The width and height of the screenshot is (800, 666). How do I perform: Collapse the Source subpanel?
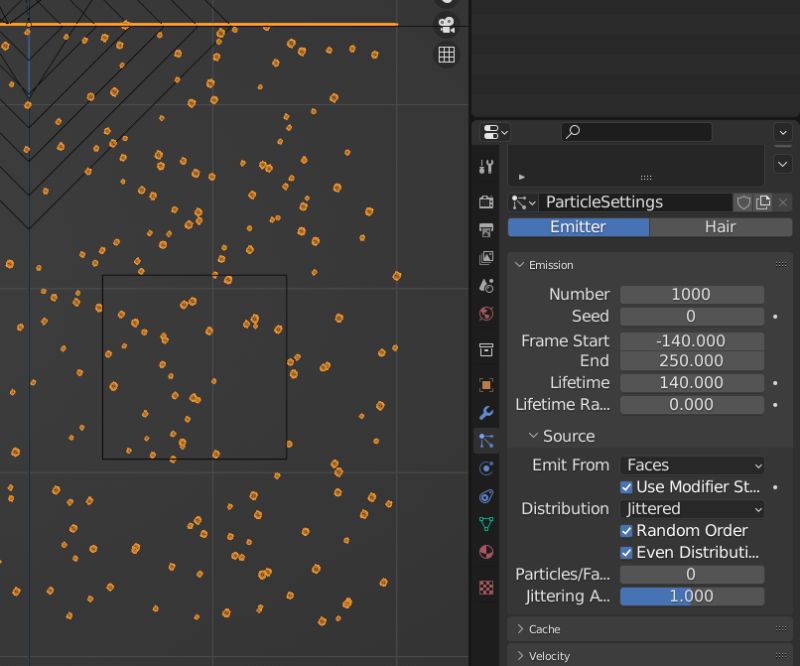pos(533,435)
